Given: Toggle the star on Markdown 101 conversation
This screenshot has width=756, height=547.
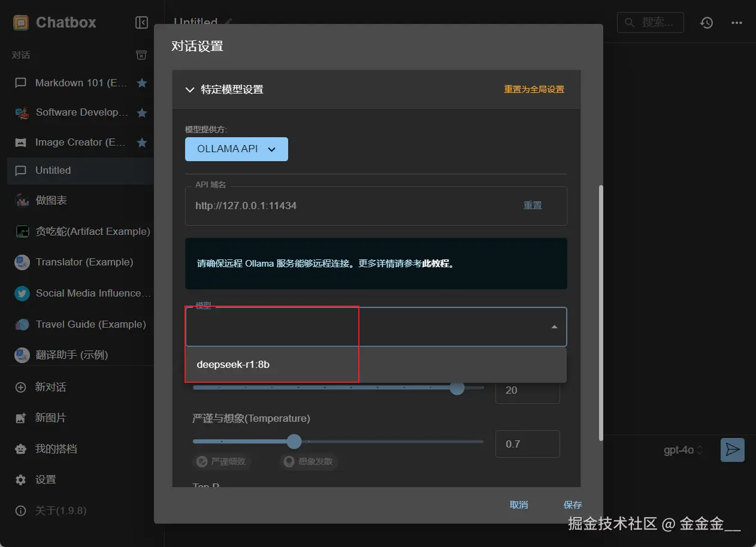Looking at the screenshot, I should pos(142,83).
